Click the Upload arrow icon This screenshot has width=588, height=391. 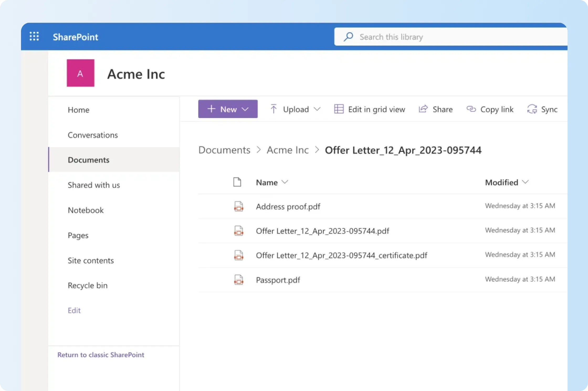pyautogui.click(x=274, y=109)
